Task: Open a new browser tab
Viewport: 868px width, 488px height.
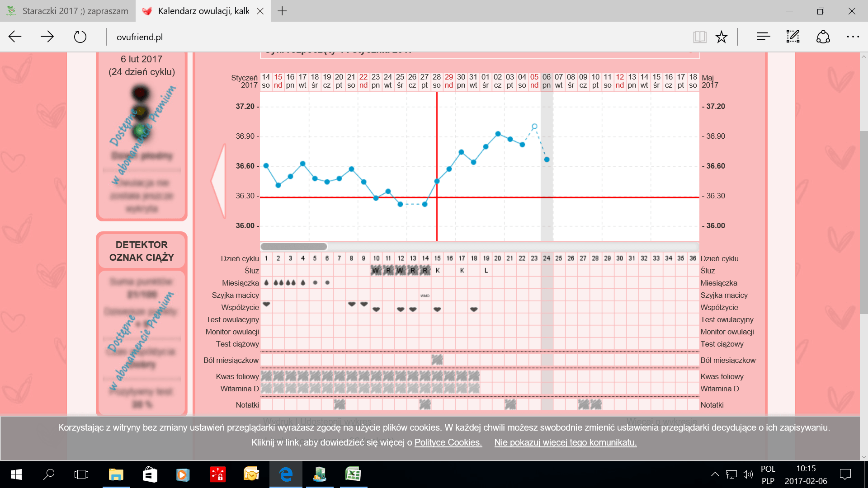Action: (x=282, y=11)
